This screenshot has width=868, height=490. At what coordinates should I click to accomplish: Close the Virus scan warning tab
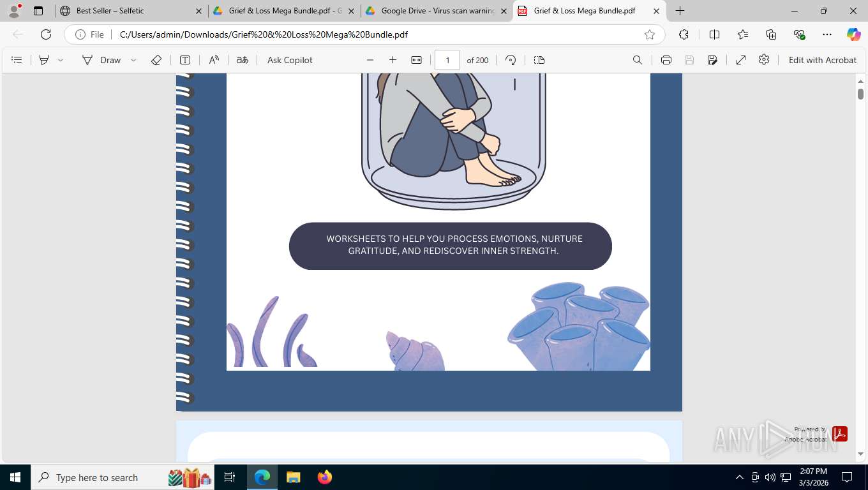pos(504,11)
